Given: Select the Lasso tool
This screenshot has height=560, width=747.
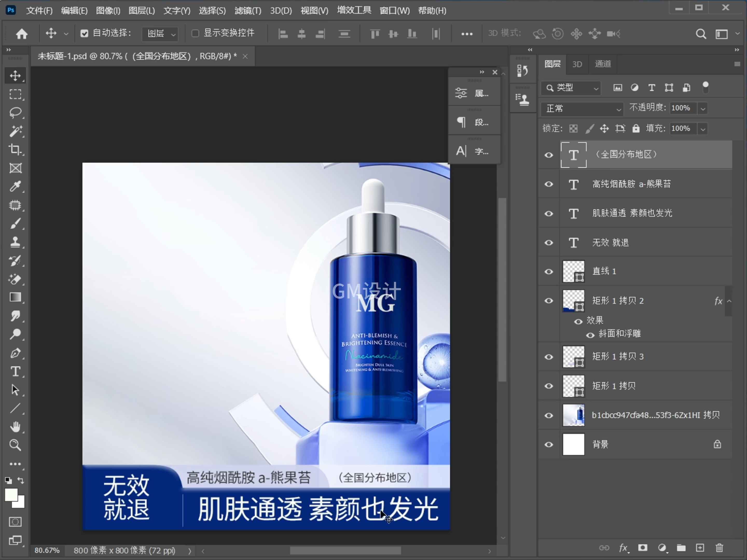Looking at the screenshot, I should coord(15,113).
